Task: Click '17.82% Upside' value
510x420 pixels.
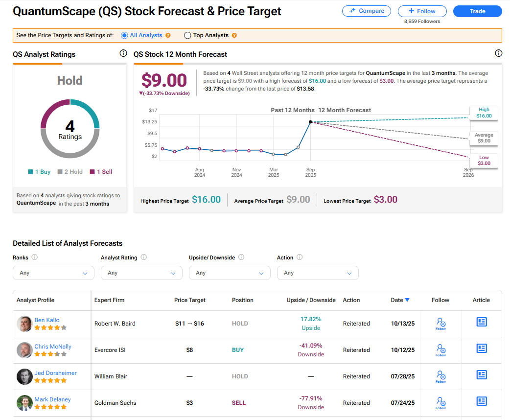Action: [x=311, y=324]
